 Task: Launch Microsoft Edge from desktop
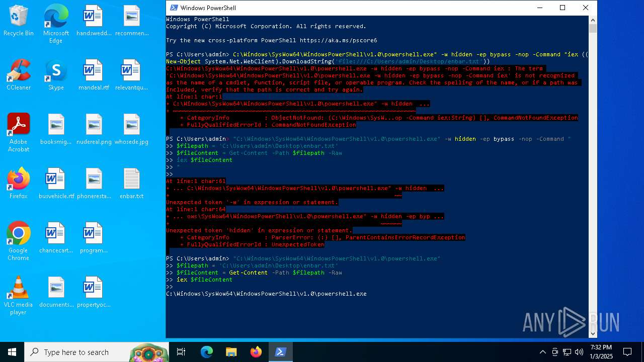(56, 24)
